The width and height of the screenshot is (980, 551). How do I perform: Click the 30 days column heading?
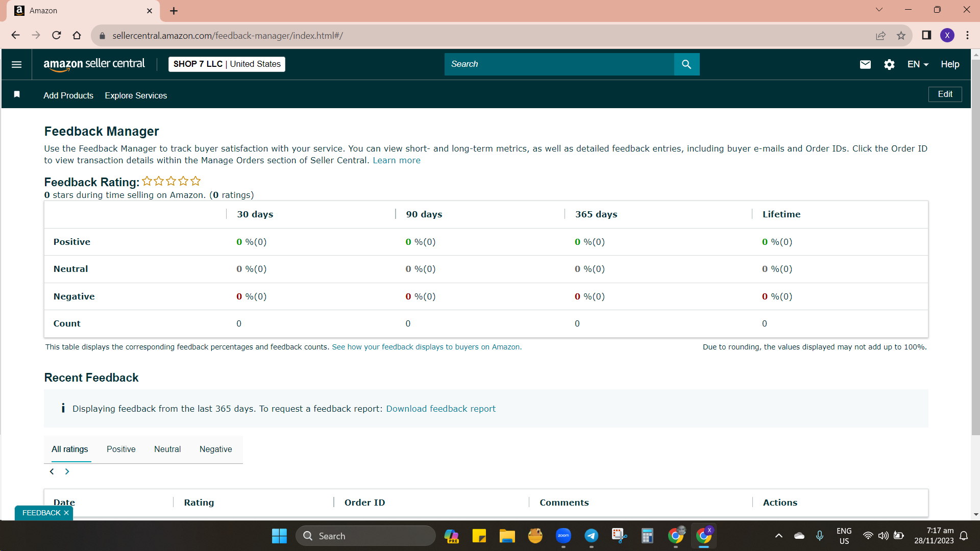point(255,214)
